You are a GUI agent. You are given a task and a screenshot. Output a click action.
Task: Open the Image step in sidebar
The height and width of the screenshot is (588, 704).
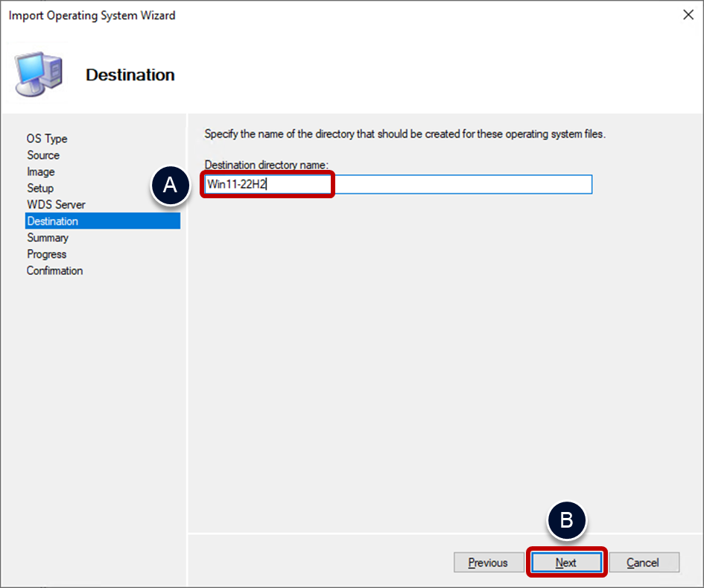[x=41, y=171]
